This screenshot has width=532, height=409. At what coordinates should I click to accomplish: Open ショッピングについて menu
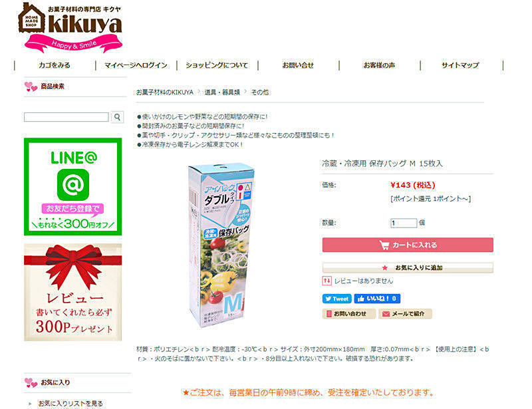217,65
